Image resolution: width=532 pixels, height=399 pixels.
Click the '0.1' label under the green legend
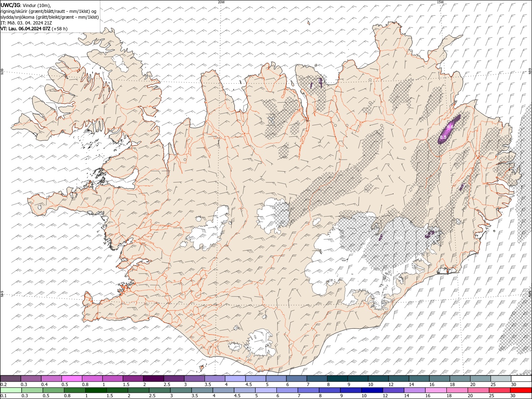point(3,396)
